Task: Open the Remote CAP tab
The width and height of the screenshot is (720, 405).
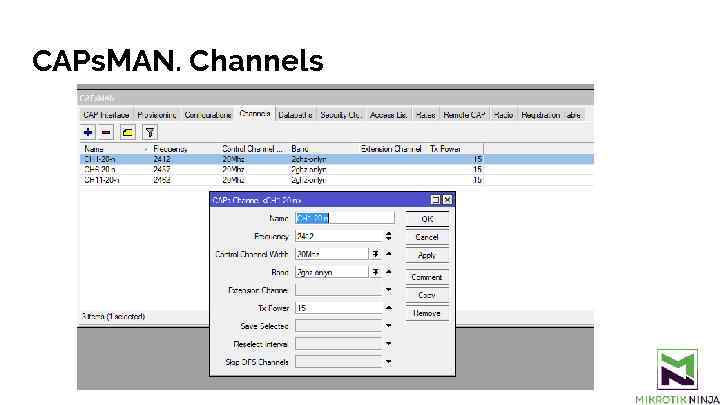Action: pyautogui.click(x=464, y=115)
